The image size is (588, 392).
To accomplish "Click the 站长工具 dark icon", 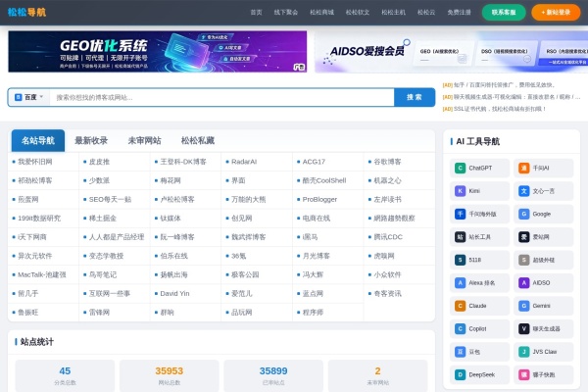I will click(460, 237).
